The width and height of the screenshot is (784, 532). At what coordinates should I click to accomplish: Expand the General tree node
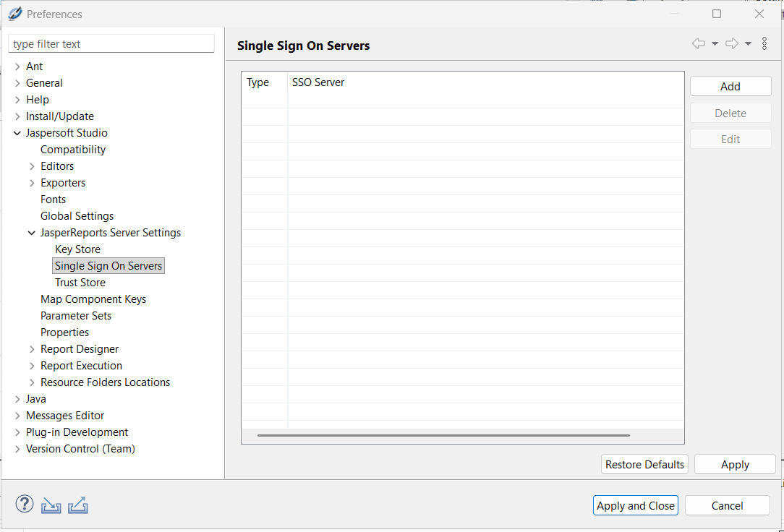(17, 83)
